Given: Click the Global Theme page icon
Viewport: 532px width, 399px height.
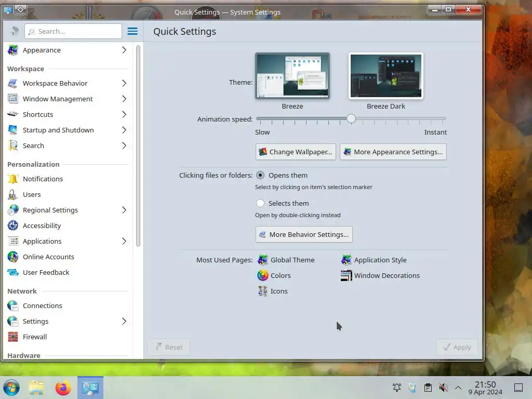Looking at the screenshot, I should click(262, 260).
